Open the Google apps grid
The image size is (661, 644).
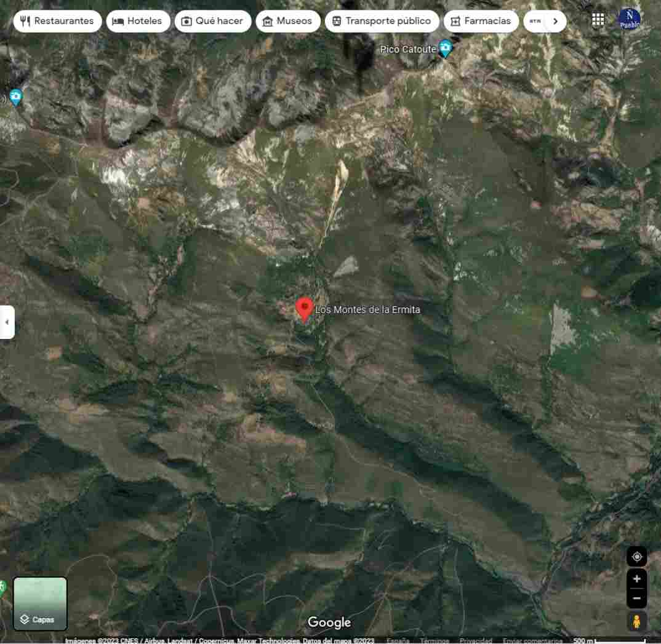598,19
